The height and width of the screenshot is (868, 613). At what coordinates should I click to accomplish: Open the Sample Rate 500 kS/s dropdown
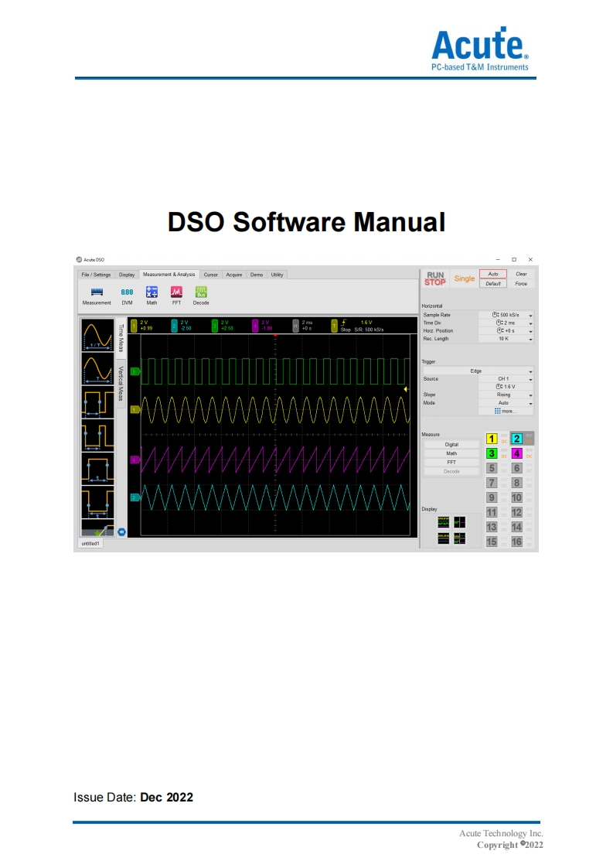pos(506,315)
